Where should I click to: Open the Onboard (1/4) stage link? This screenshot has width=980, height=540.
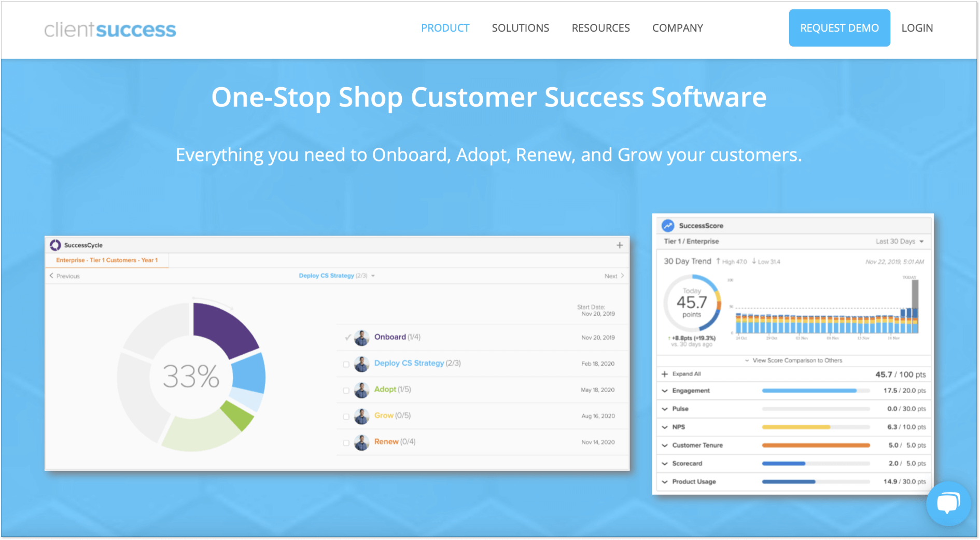click(397, 337)
